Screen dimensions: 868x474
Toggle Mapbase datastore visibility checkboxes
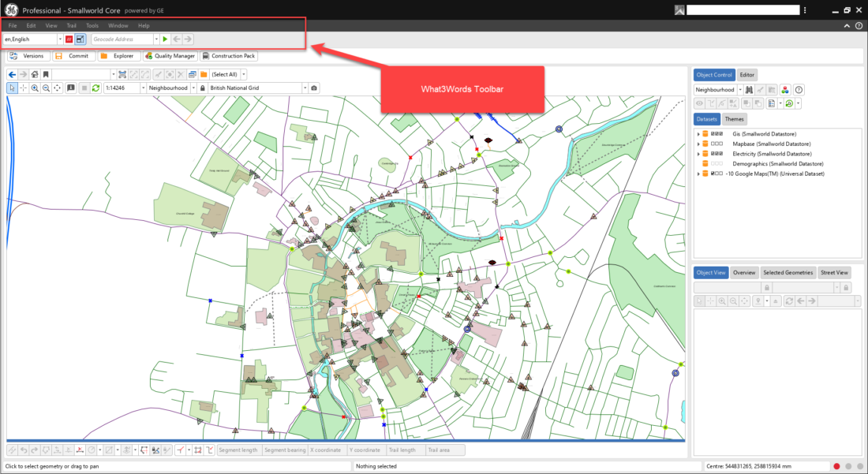(x=716, y=144)
